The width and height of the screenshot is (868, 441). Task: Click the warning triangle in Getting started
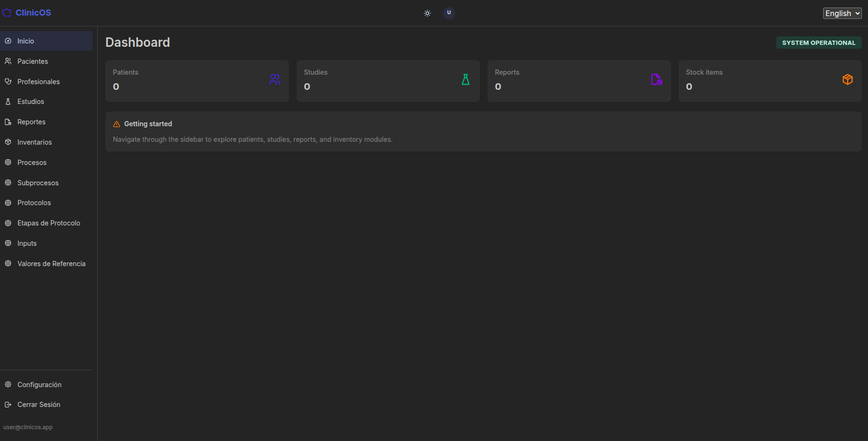(x=116, y=124)
